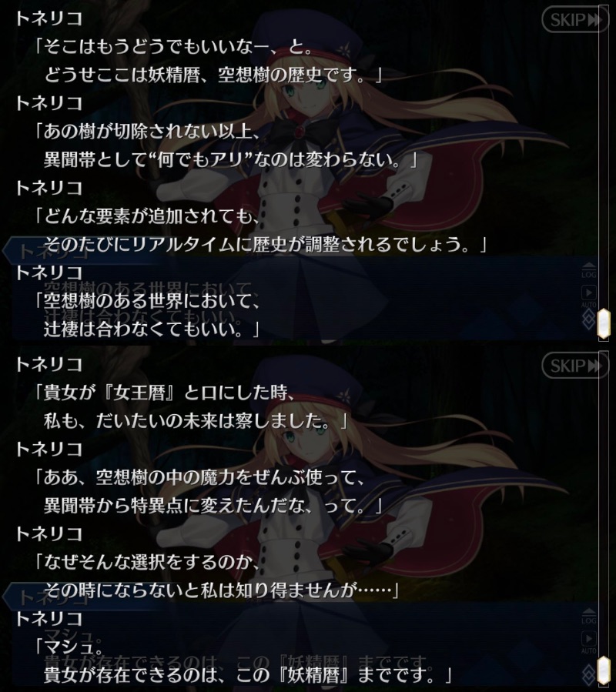Click the line about 異聞帯から特異点に変えた
The image size is (616, 692).
pos(213,505)
